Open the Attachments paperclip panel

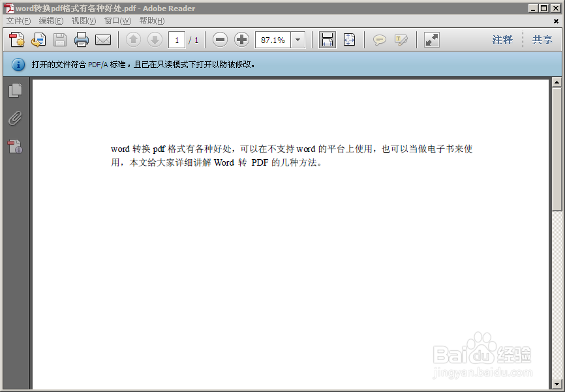pos(15,118)
